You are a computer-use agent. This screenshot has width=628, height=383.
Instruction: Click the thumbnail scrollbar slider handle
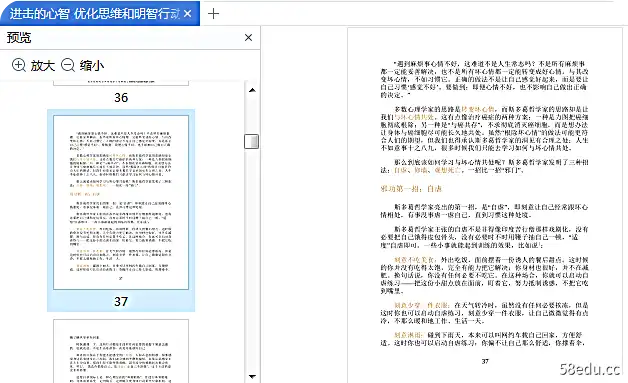point(252,141)
